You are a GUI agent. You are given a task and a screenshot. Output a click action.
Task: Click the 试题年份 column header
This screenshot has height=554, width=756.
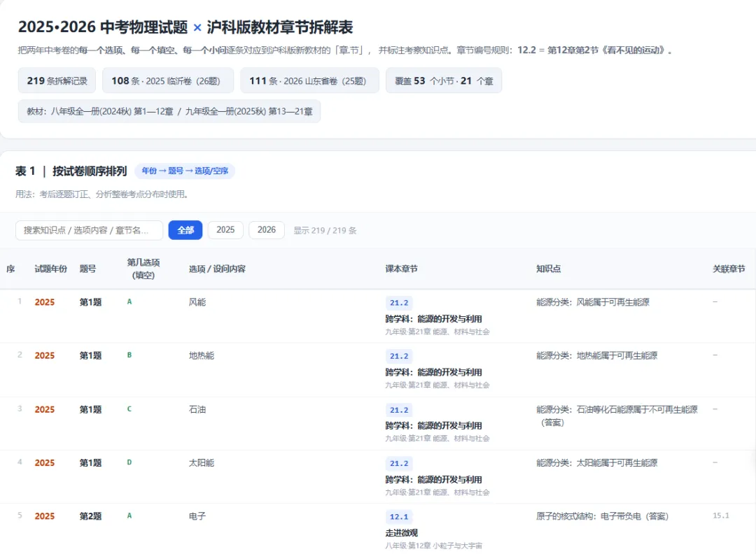coord(50,269)
